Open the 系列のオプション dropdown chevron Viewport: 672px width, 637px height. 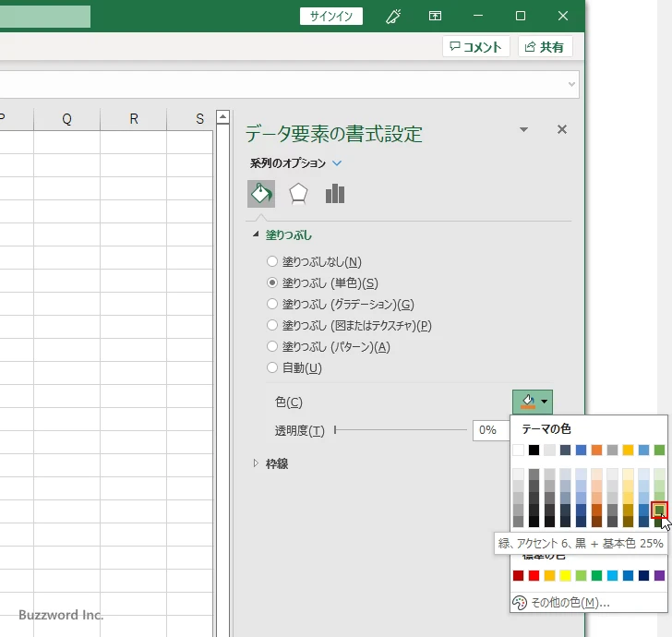coord(337,162)
